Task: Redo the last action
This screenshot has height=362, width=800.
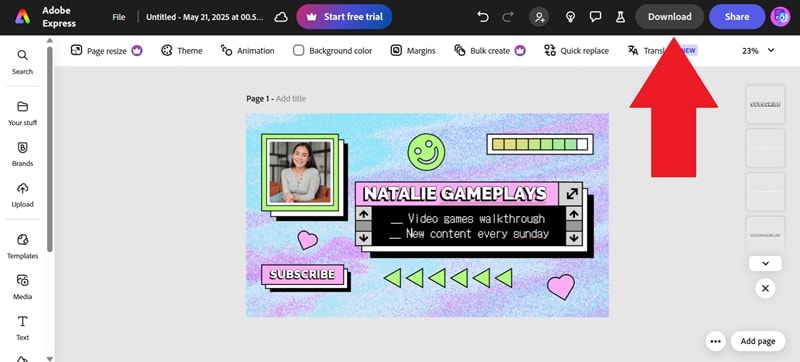Action: coord(508,17)
